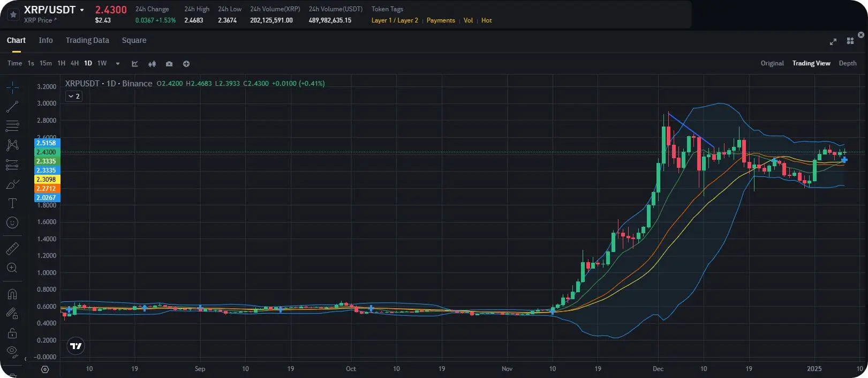
Task: Open the Hot token tag
Action: (486, 20)
